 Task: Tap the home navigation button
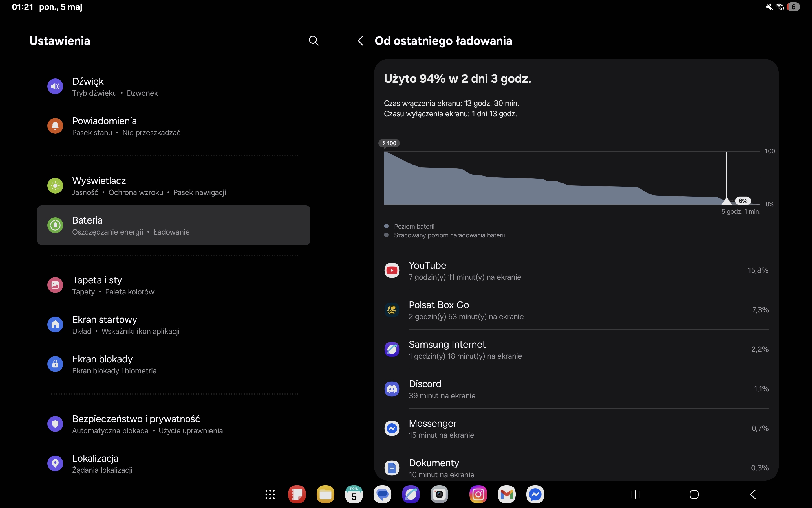point(694,494)
